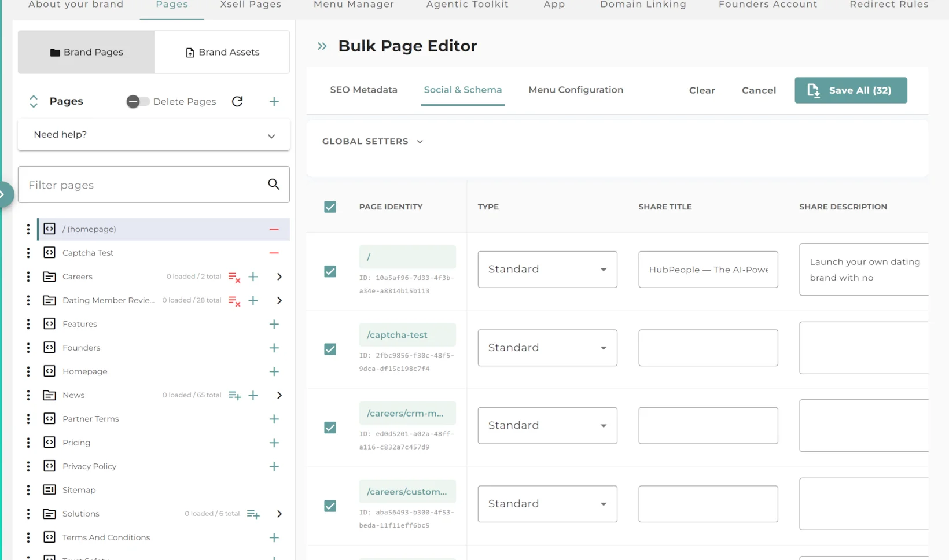Click the refresh pages icon

pos(237,101)
